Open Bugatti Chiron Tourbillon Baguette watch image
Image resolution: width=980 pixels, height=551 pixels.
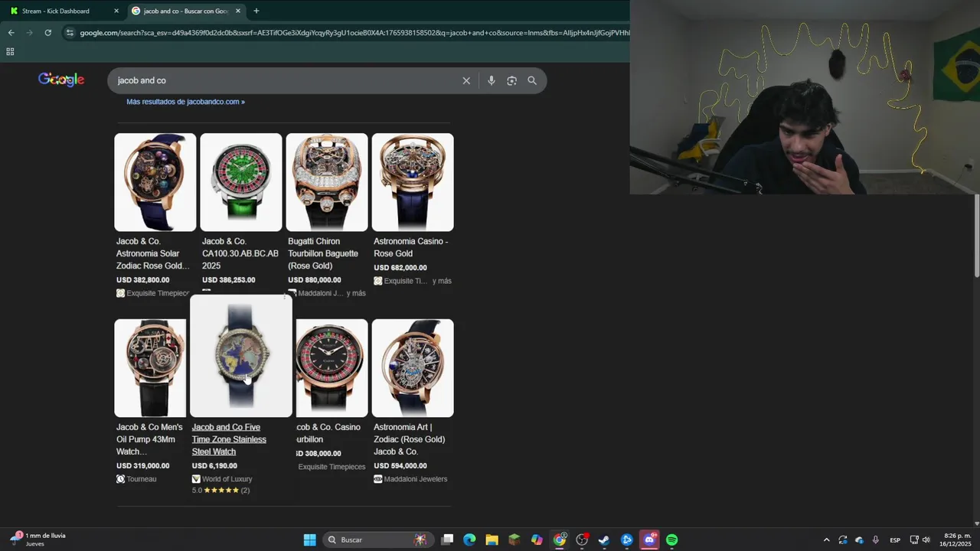tap(327, 182)
